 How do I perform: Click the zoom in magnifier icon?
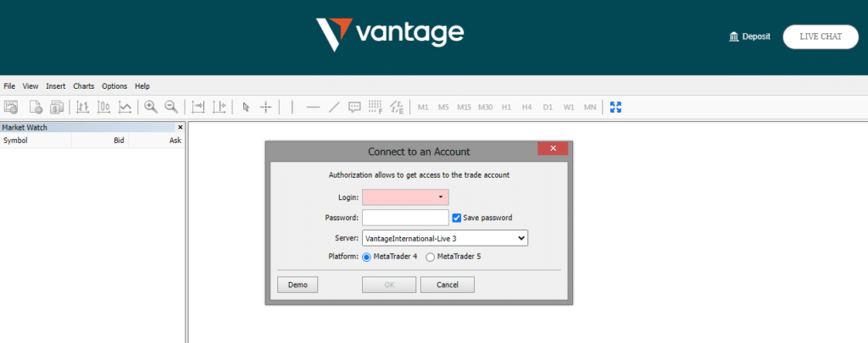150,107
